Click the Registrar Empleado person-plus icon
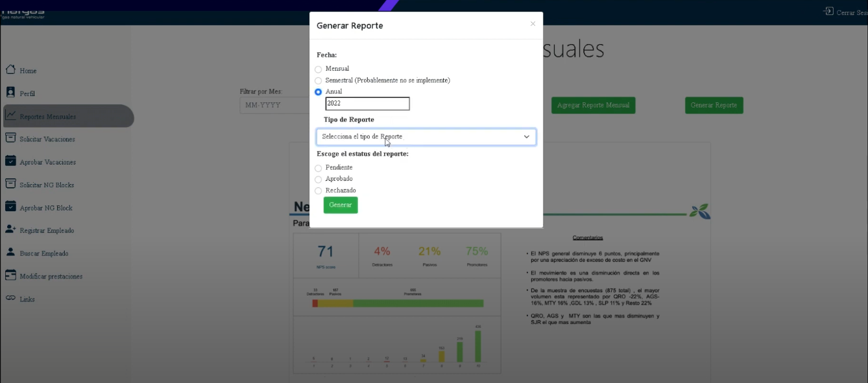This screenshot has width=868, height=383. click(x=10, y=229)
